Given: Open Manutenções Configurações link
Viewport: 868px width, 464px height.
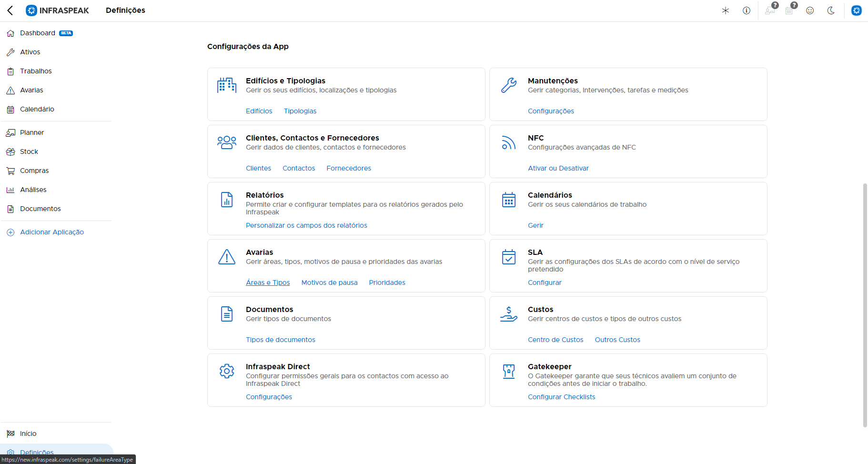Looking at the screenshot, I should (x=551, y=111).
